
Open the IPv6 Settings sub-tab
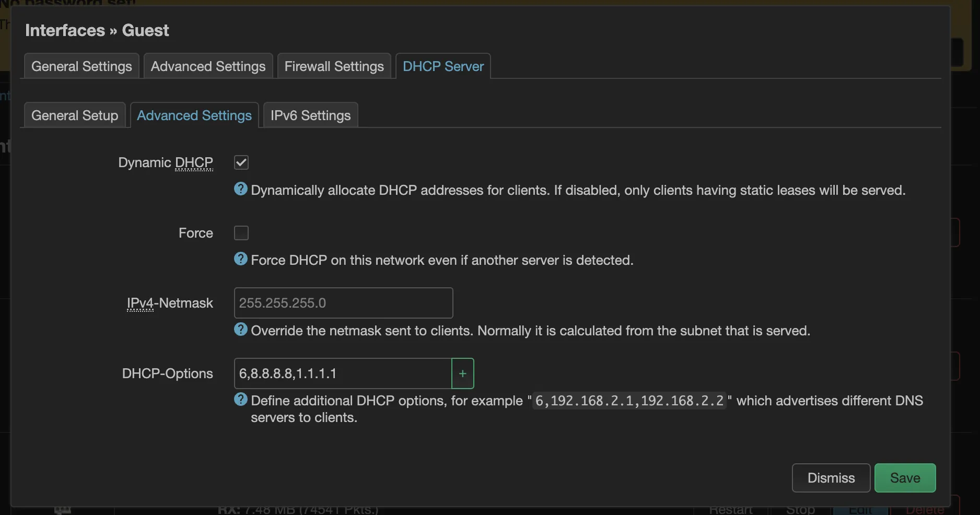click(x=310, y=115)
